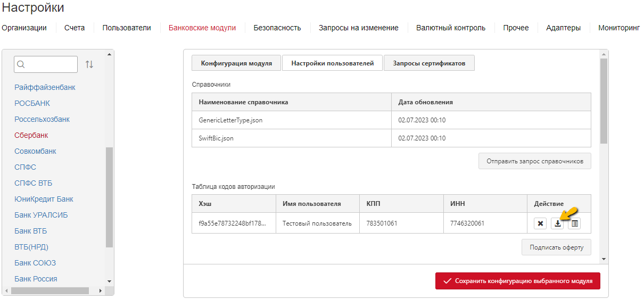The width and height of the screenshot is (644, 299).
Task: Click module panel vertical scrollbar thumb
Action: (604, 101)
